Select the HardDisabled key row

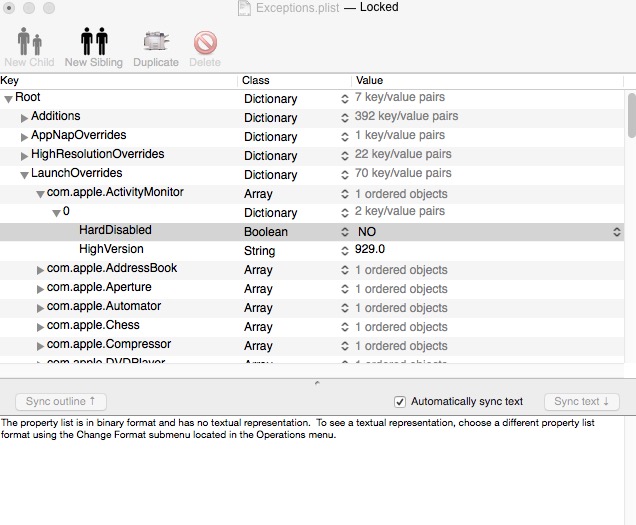click(x=312, y=232)
